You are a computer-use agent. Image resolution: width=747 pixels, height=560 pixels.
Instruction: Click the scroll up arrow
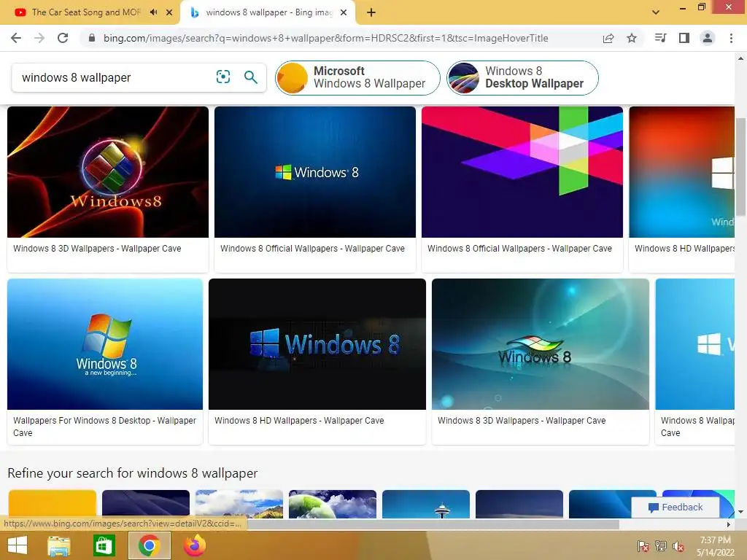pyautogui.click(x=741, y=58)
